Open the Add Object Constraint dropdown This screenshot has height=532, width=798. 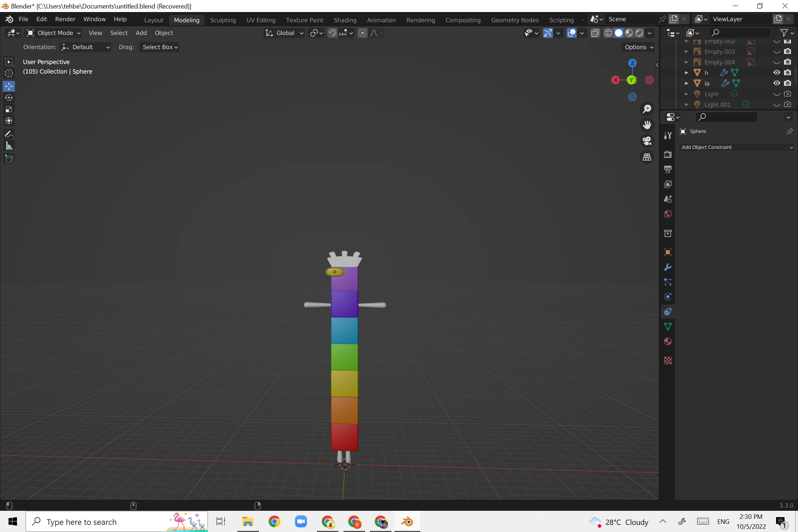click(736, 147)
